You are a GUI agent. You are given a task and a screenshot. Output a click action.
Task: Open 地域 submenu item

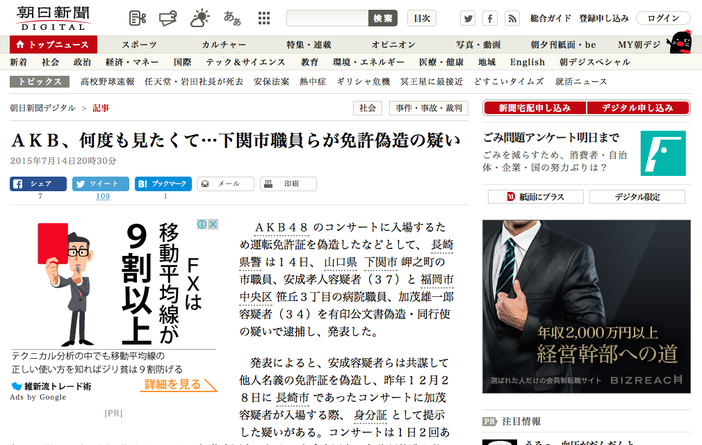click(x=487, y=62)
